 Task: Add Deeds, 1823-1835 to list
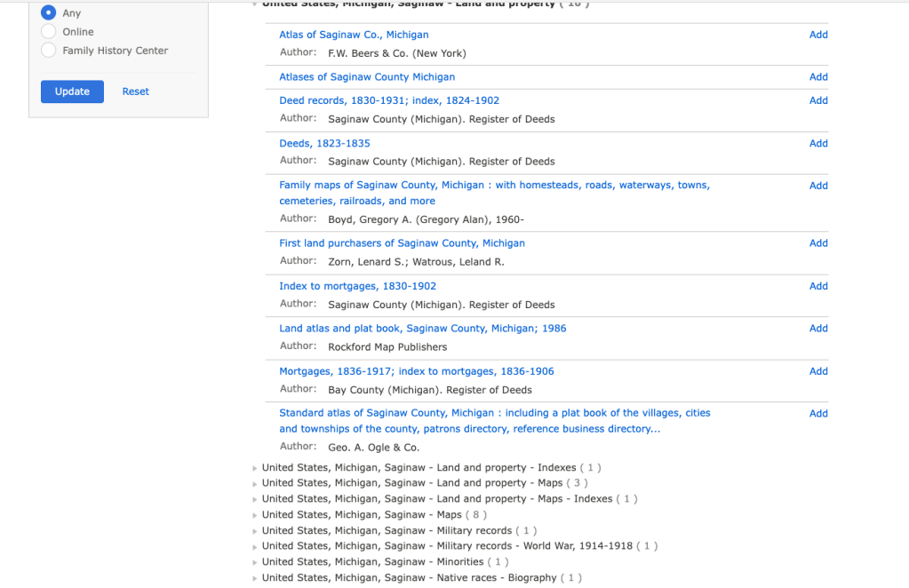[817, 143]
